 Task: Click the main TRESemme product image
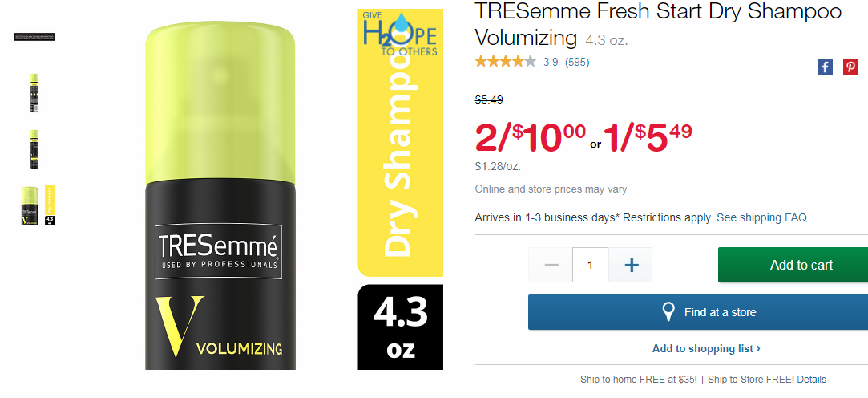click(220, 195)
